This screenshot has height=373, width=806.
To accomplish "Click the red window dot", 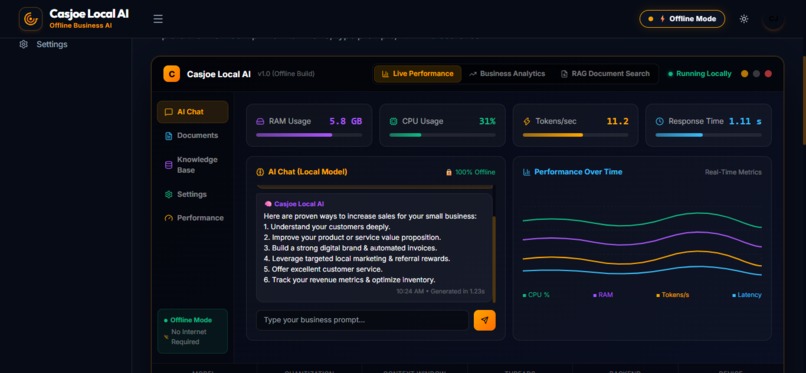I will click(768, 73).
